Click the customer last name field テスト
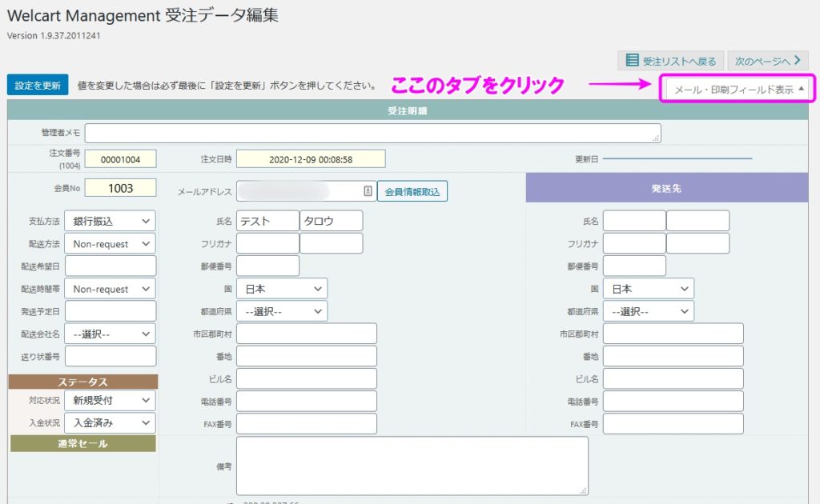820x504 pixels. (x=267, y=221)
